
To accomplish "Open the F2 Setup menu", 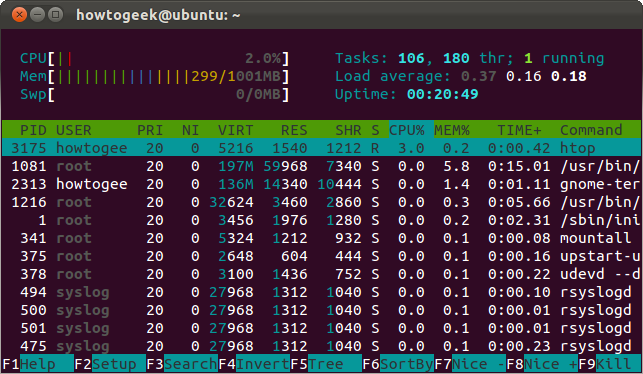I will click(x=110, y=364).
